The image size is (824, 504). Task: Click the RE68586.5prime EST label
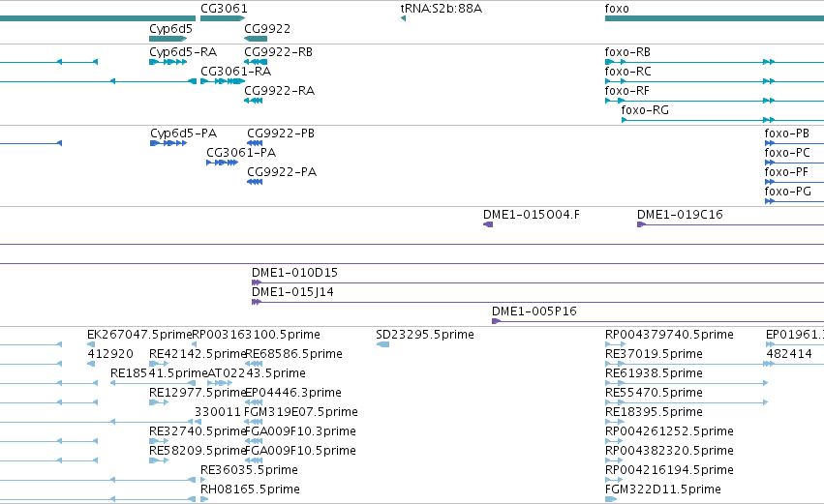point(293,354)
